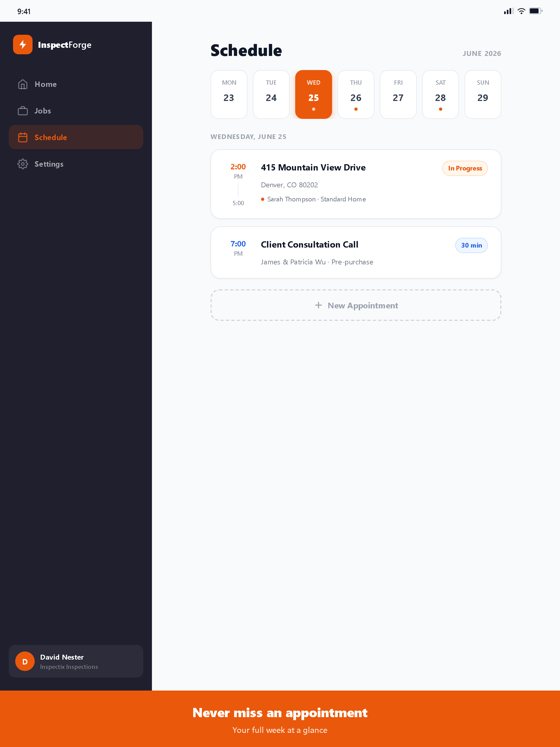Click Sarah Thompson · Standard Home line
This screenshot has width=560, height=747.
(x=313, y=199)
